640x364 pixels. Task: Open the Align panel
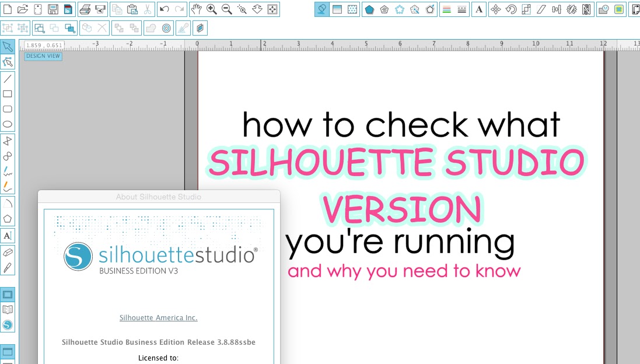557,9
